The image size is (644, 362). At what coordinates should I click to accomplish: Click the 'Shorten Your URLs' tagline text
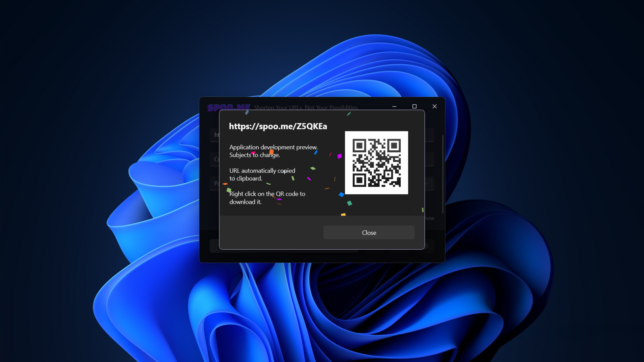[306, 108]
